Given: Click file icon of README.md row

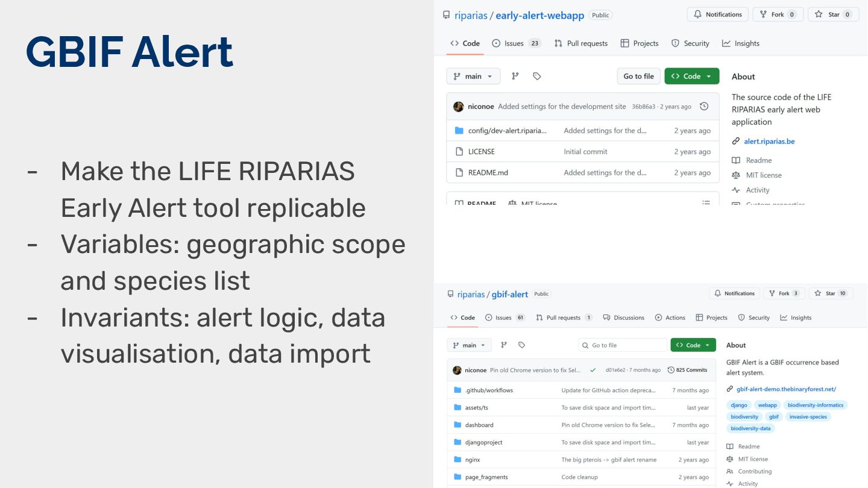Looking at the screenshot, I should tap(459, 173).
